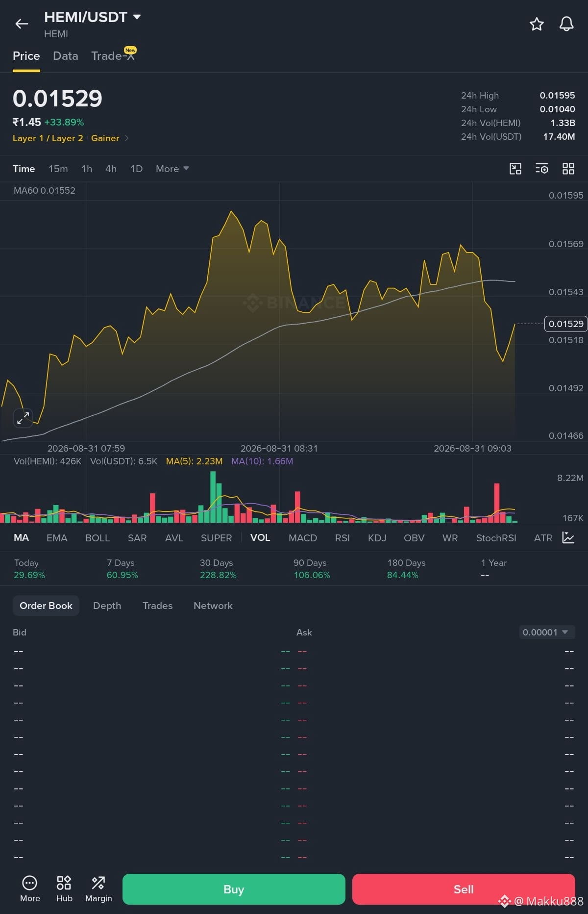Toggle the EMA indicator
Screen dimensions: 588x914
pyautogui.click(x=57, y=538)
